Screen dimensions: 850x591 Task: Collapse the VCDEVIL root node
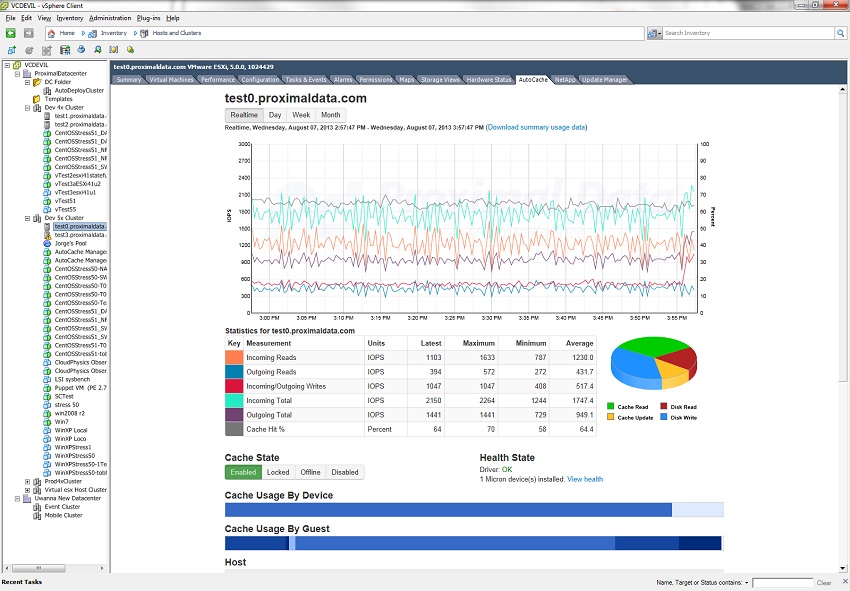pos(8,65)
